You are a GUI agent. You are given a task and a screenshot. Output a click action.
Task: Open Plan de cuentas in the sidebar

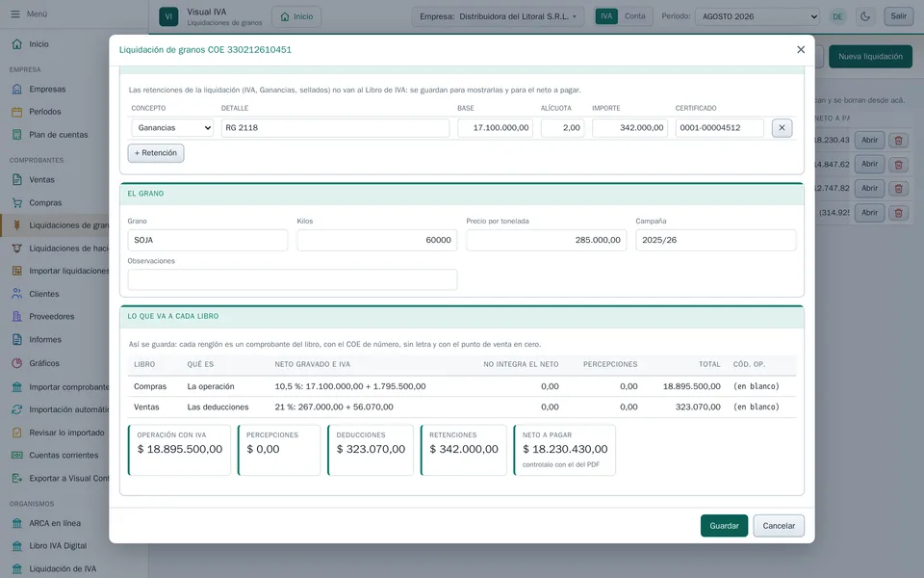(x=59, y=135)
